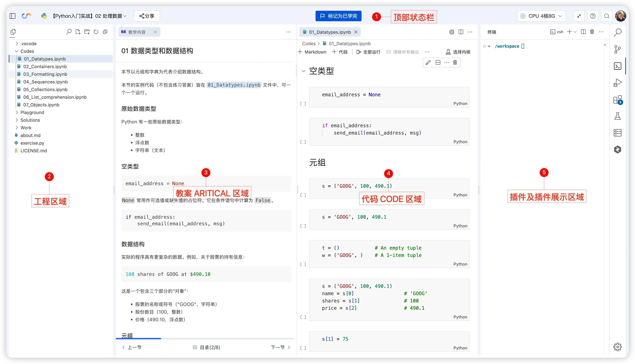Expand the Playground folder

click(x=32, y=112)
